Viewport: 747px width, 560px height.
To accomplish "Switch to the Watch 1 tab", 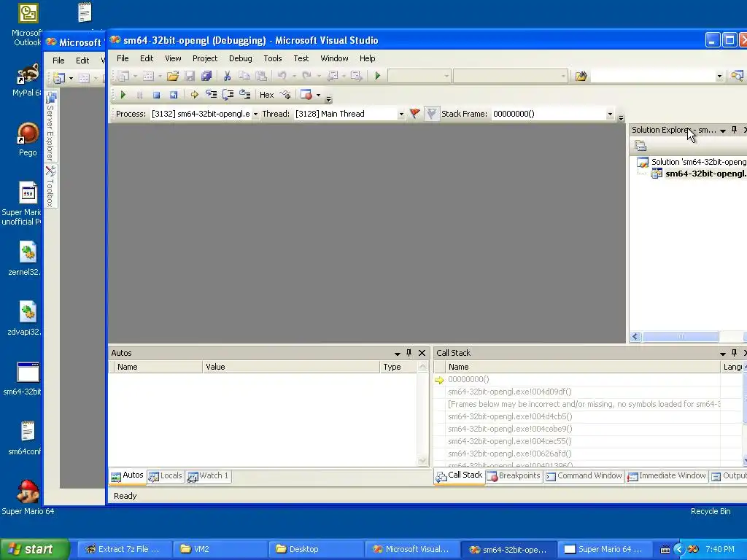I will pyautogui.click(x=208, y=475).
